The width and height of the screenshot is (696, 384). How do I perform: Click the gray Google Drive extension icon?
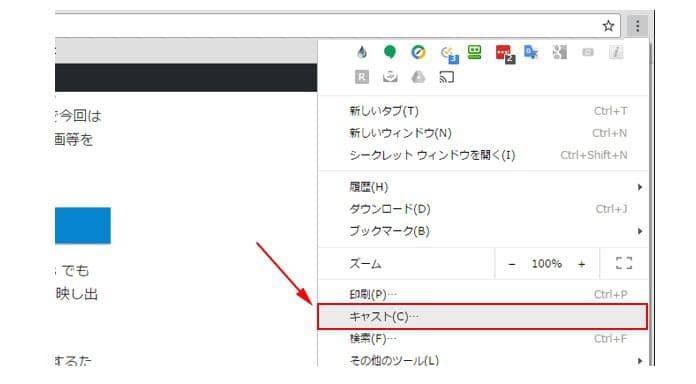(x=418, y=77)
